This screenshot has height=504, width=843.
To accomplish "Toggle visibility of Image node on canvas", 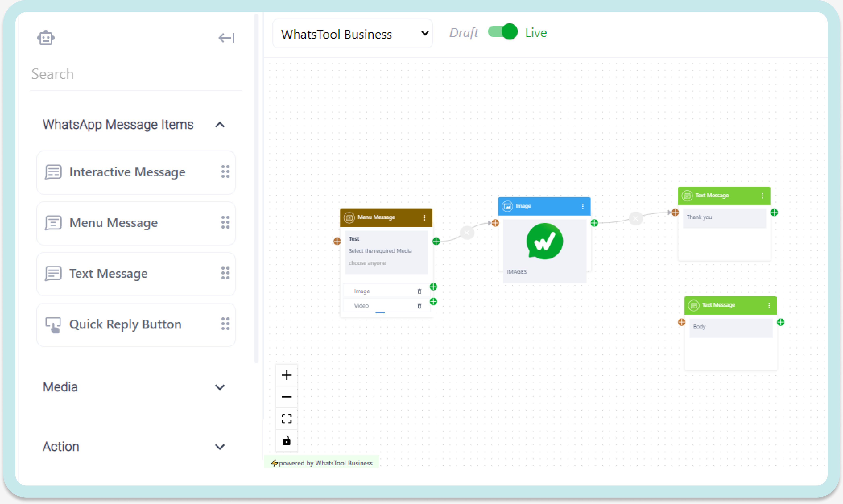I will coord(583,206).
